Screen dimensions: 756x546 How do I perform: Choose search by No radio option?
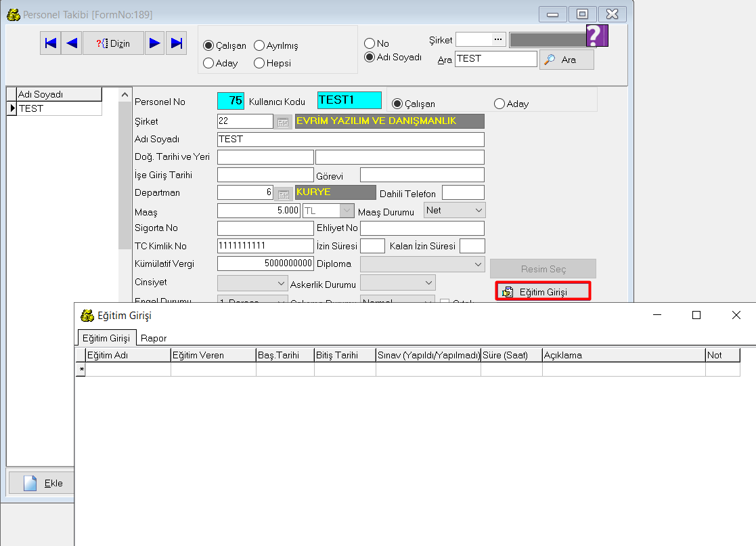pos(370,43)
